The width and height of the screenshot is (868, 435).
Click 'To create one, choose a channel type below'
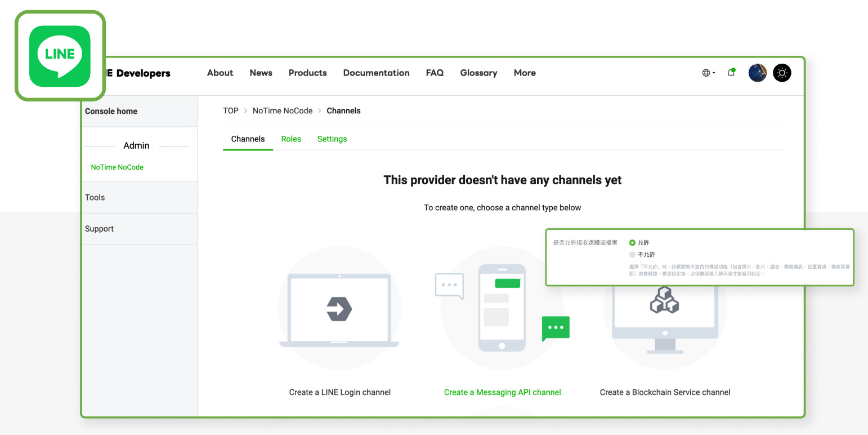tap(503, 208)
